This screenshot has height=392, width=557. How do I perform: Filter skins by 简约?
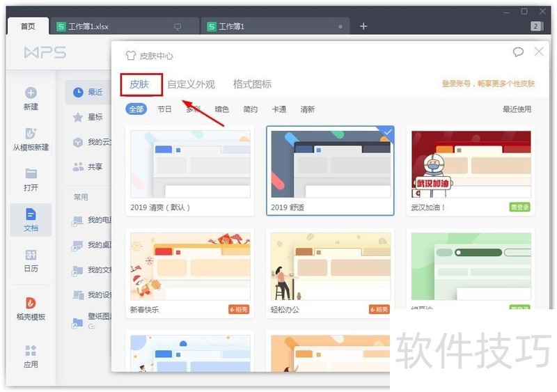tap(250, 109)
